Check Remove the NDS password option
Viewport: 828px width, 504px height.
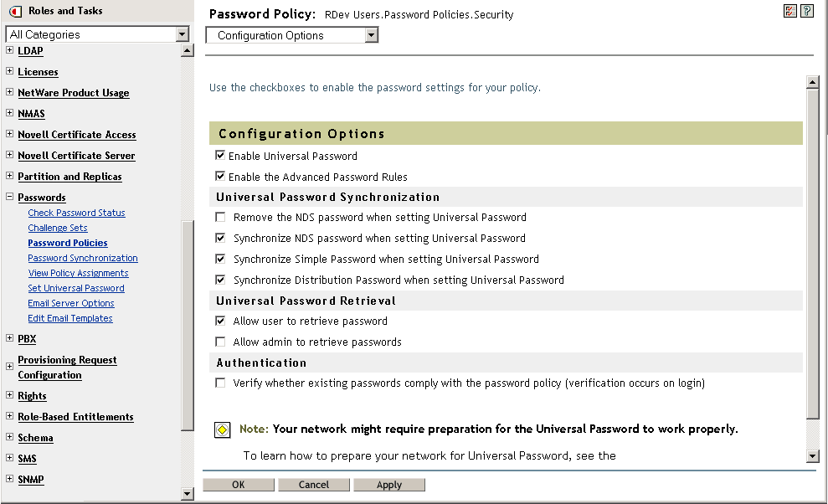[x=220, y=217]
